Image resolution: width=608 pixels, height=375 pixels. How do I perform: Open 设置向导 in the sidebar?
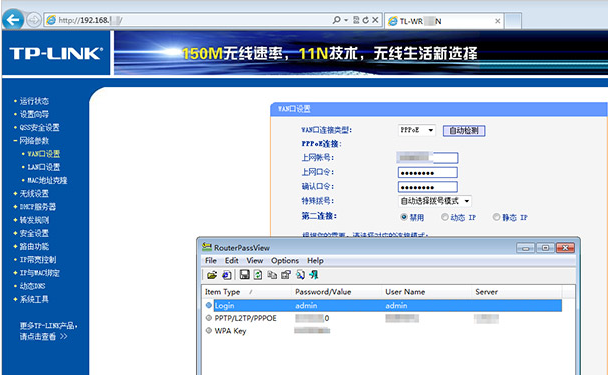[x=34, y=114]
